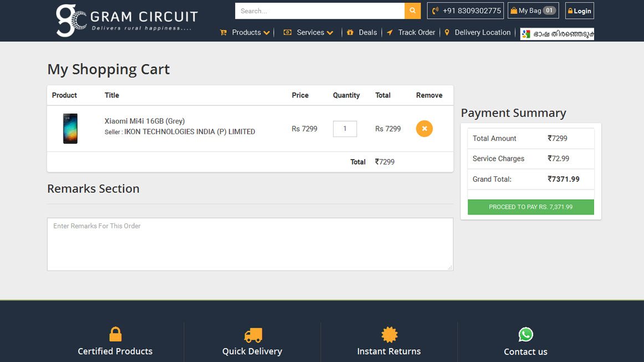This screenshot has height=362, width=644.
Task: Click the Instant Returns label
Action: (x=389, y=351)
